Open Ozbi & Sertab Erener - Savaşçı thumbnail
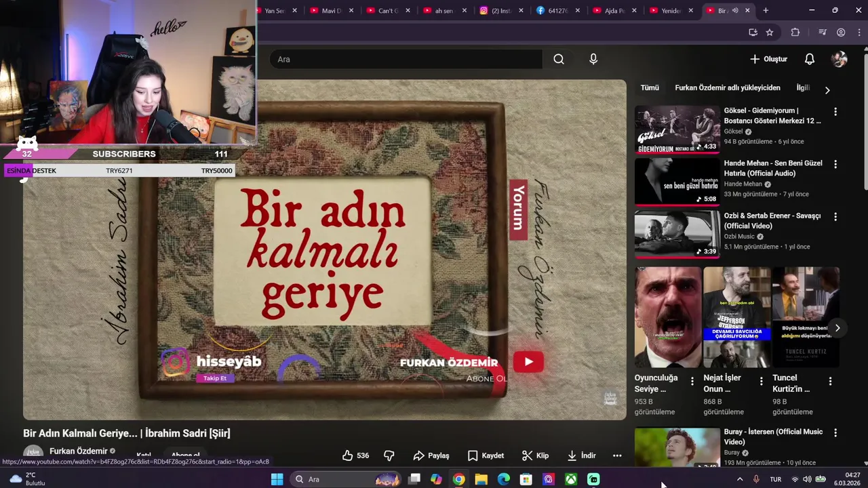This screenshot has width=868, height=488. tap(677, 234)
